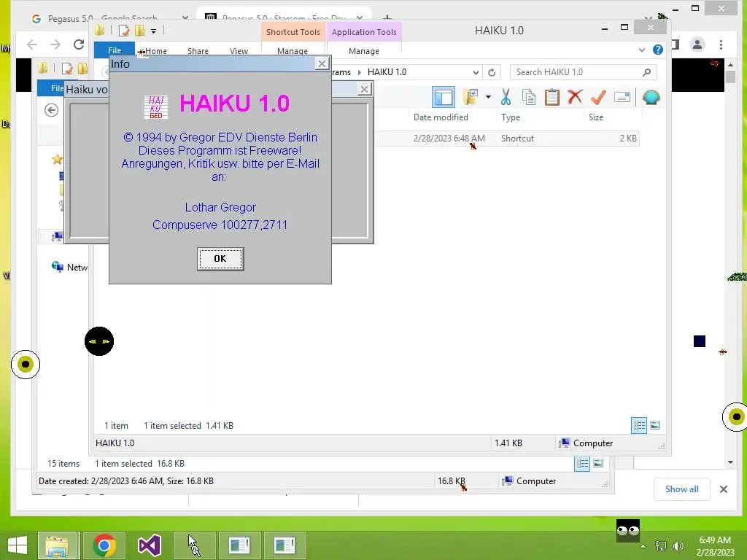Open the Share ribbon tab

(x=198, y=51)
